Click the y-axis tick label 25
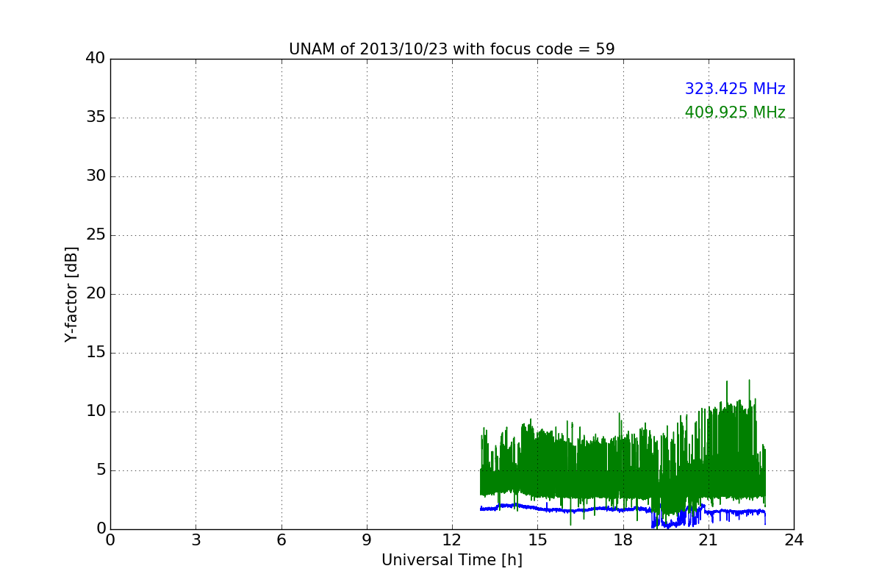882x588 pixels. [96, 235]
